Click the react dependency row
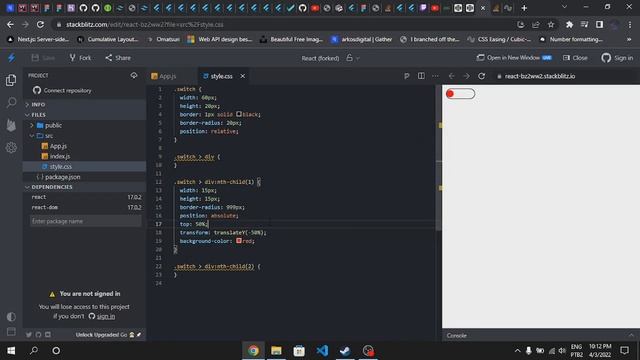The image size is (640, 360). pos(86,197)
